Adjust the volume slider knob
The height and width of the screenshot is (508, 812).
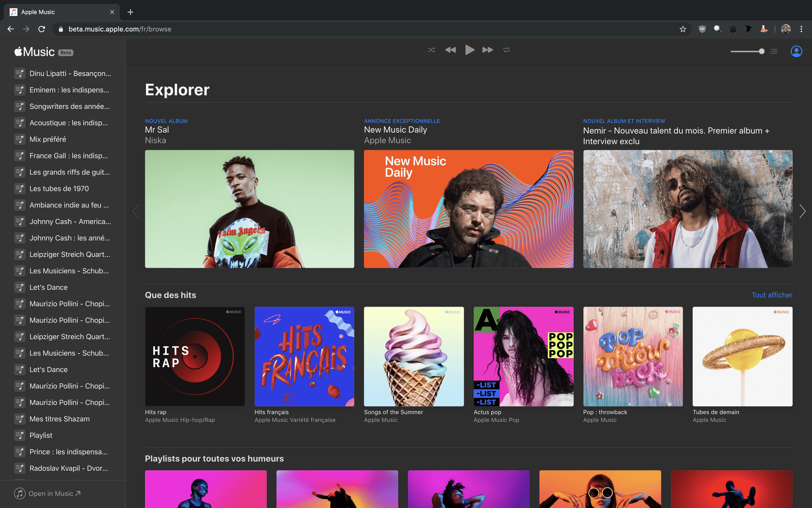tap(762, 51)
